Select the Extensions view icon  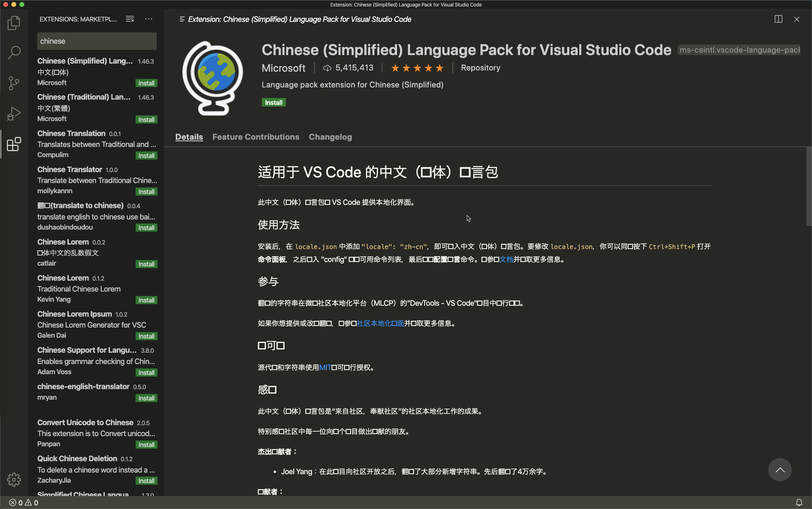pyautogui.click(x=14, y=144)
